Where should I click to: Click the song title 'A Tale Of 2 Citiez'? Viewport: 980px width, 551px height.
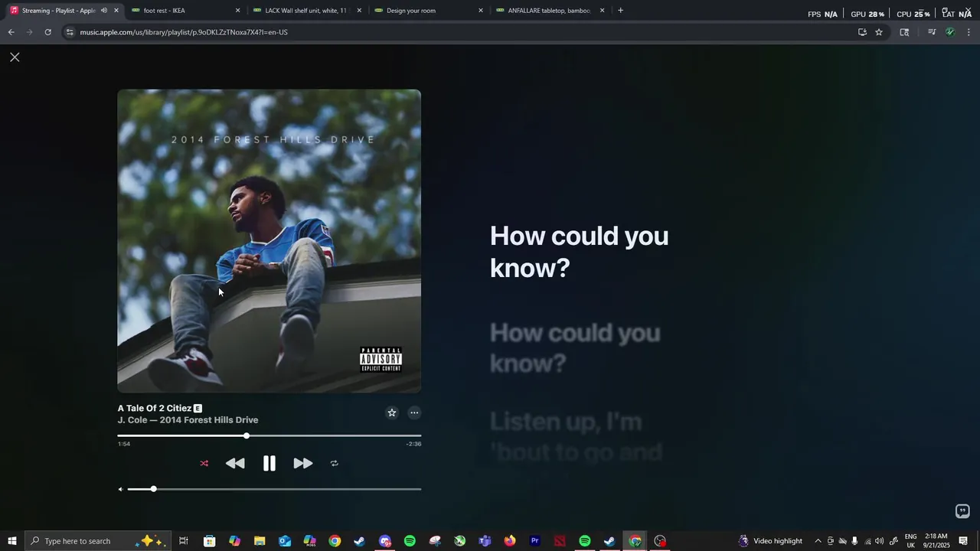pyautogui.click(x=155, y=408)
